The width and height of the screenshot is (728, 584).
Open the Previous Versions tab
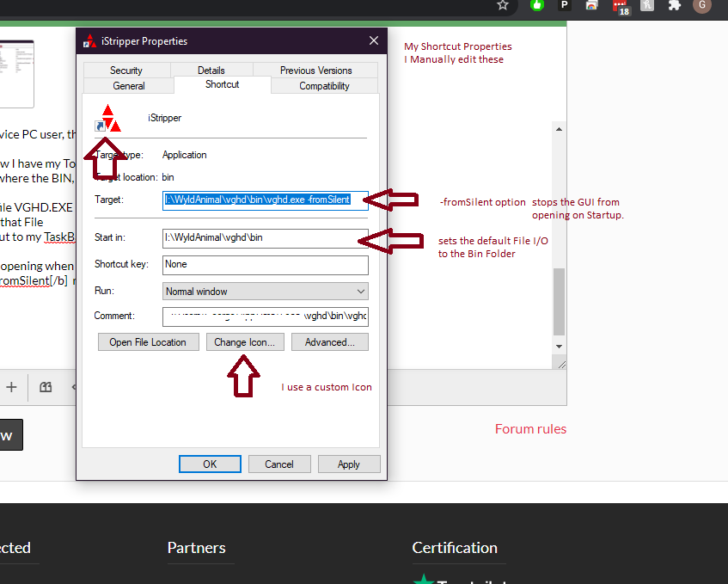(315, 71)
